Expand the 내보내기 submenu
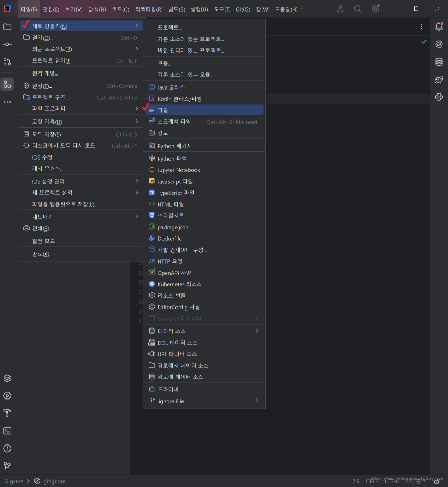Viewport: 448px width, 487px height. click(x=81, y=217)
